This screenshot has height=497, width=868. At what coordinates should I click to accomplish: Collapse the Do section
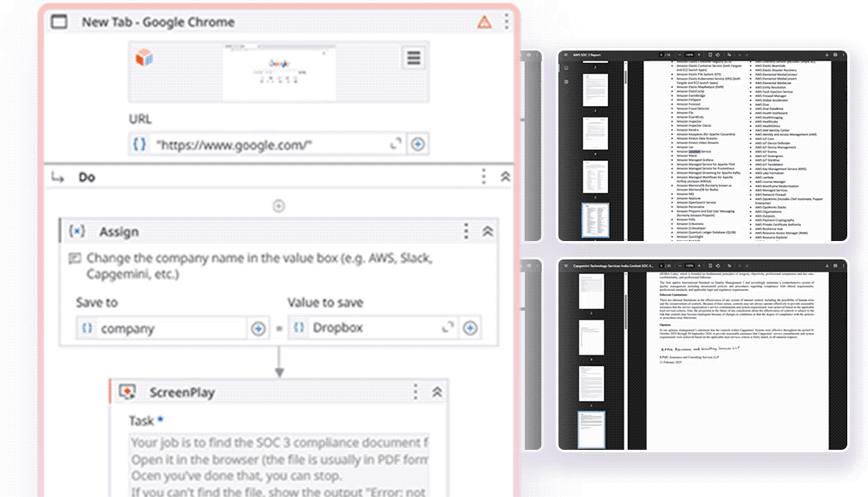(x=505, y=176)
